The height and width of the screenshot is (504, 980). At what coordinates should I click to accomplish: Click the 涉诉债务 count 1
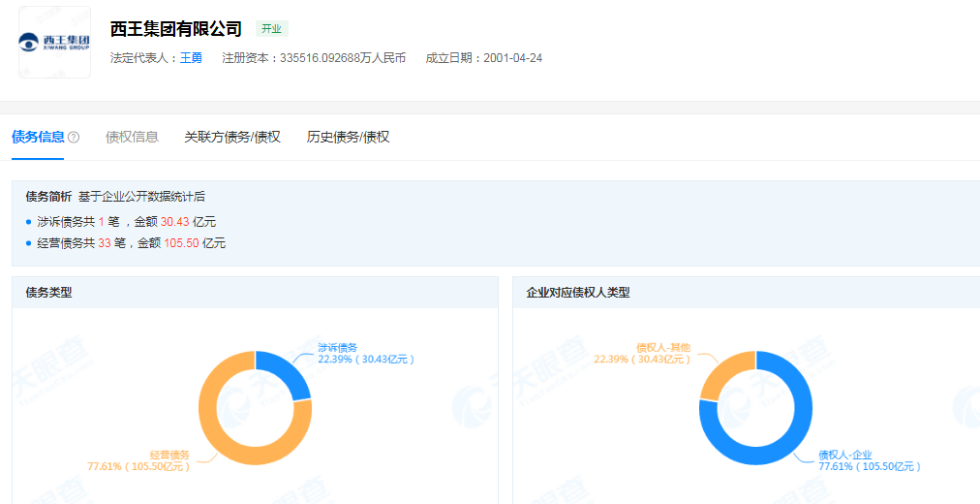click(102, 221)
